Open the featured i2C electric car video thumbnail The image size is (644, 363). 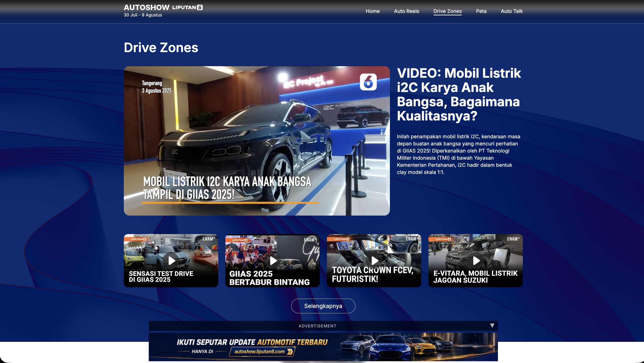(257, 141)
